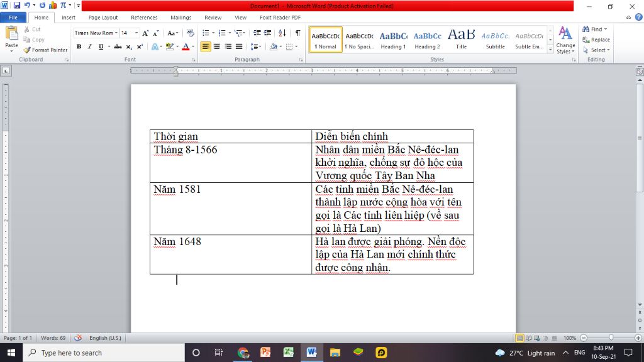Switch to the Insert tab

(x=69, y=17)
